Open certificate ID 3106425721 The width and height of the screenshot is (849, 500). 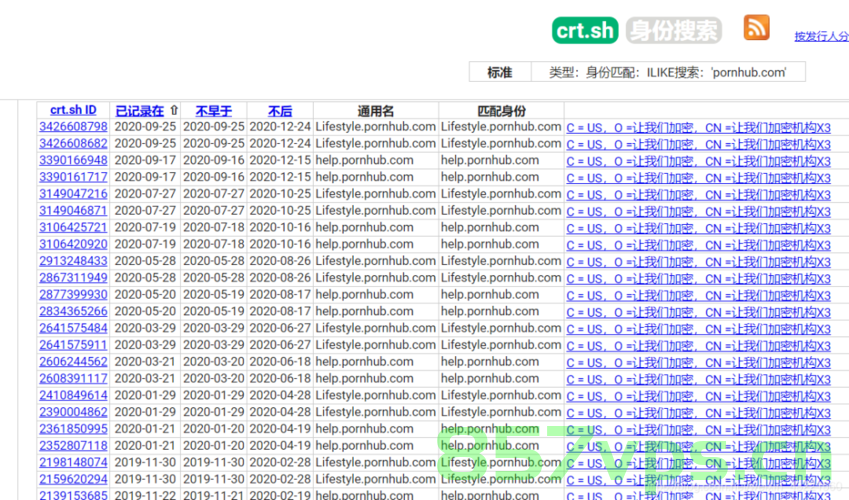73,228
